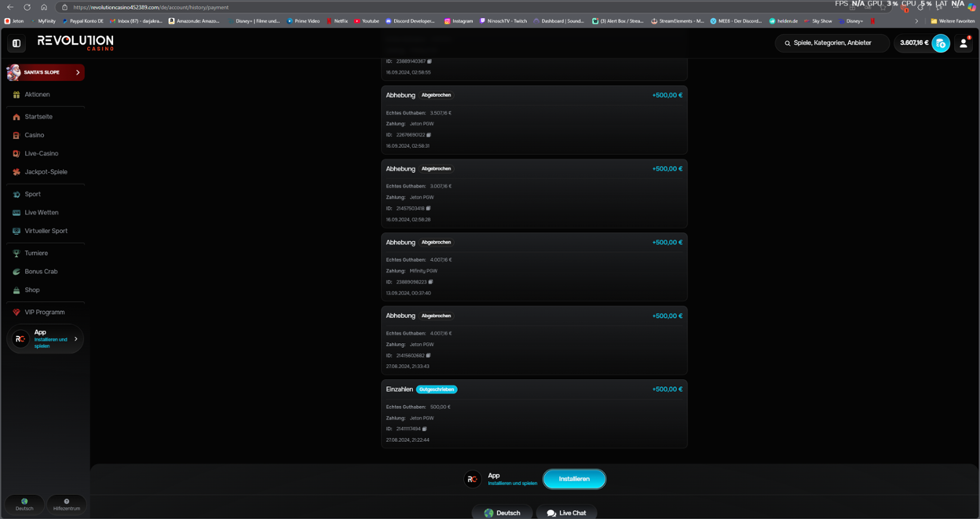Click the Installieren button

coord(574,479)
